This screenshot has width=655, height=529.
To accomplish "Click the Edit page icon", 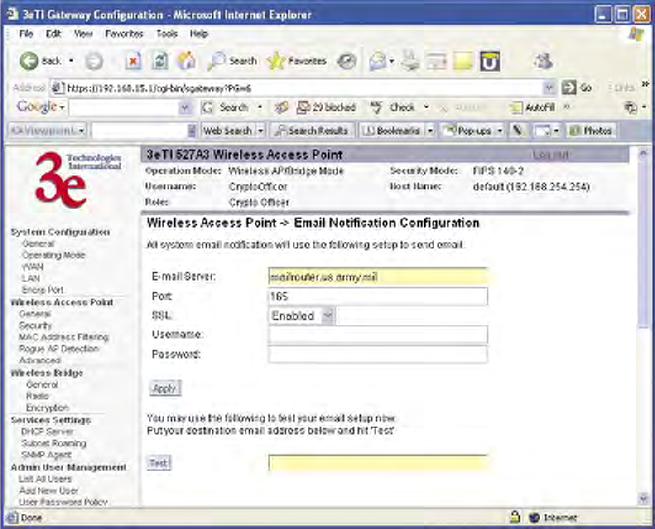I will 436,61.
